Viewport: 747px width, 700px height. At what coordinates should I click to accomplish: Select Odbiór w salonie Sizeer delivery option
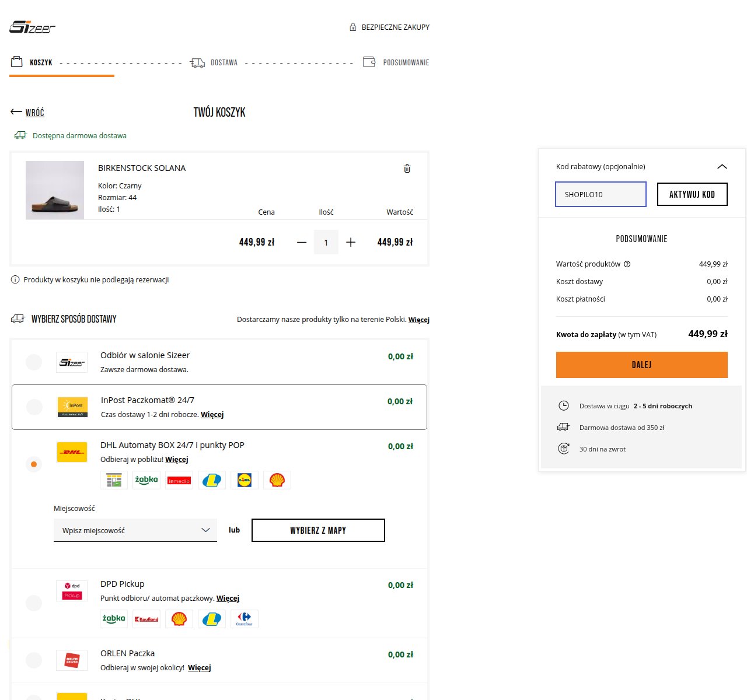34,362
